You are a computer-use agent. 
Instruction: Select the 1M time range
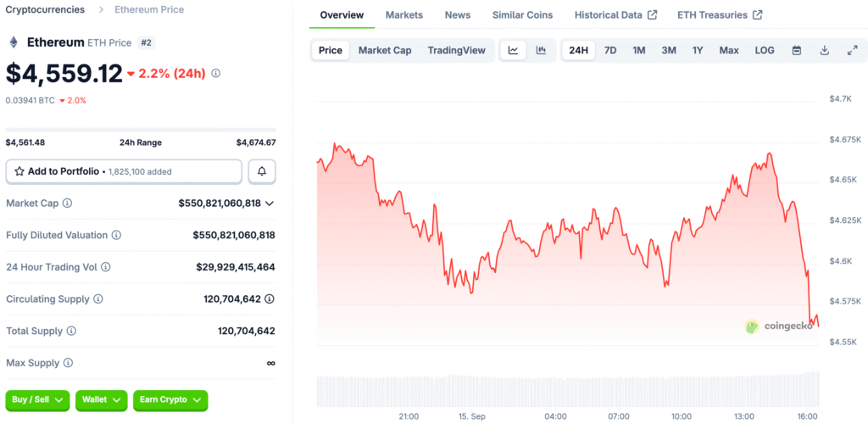pyautogui.click(x=639, y=50)
